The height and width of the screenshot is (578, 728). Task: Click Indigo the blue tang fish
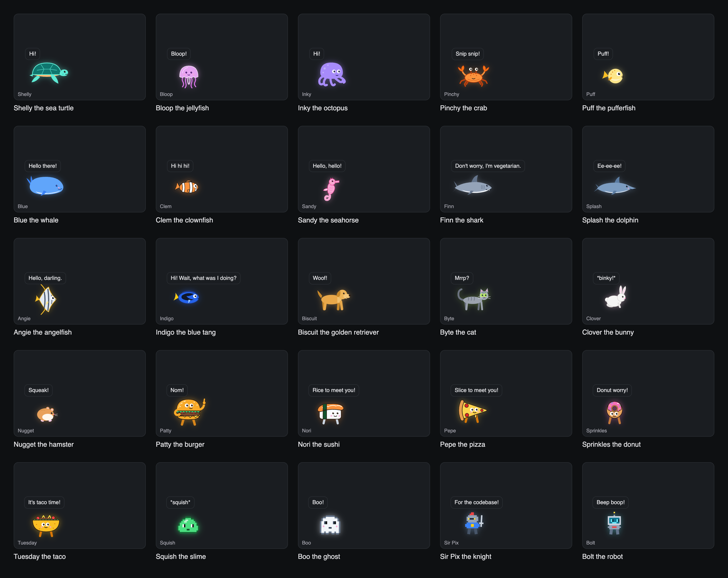point(186,297)
